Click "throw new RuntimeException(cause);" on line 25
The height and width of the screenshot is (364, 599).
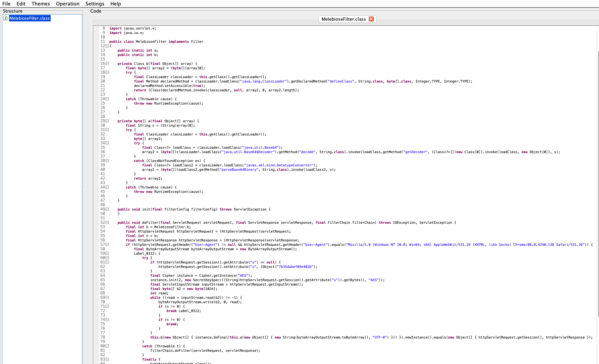[x=168, y=103]
